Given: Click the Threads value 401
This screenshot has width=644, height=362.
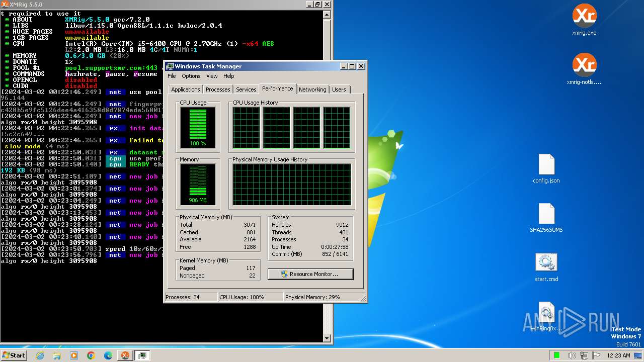Looking at the screenshot, I should click(x=344, y=232).
